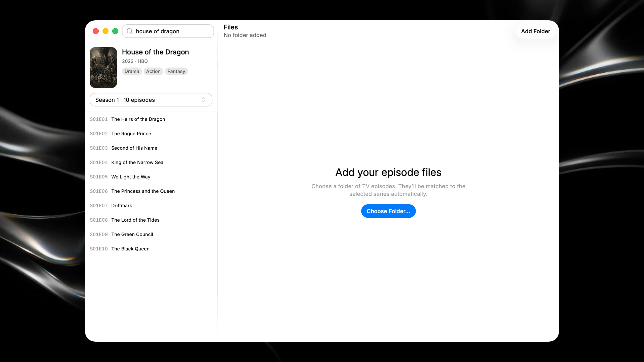Select episode The Lord of the Tides
The image size is (644, 362).
tap(151, 220)
